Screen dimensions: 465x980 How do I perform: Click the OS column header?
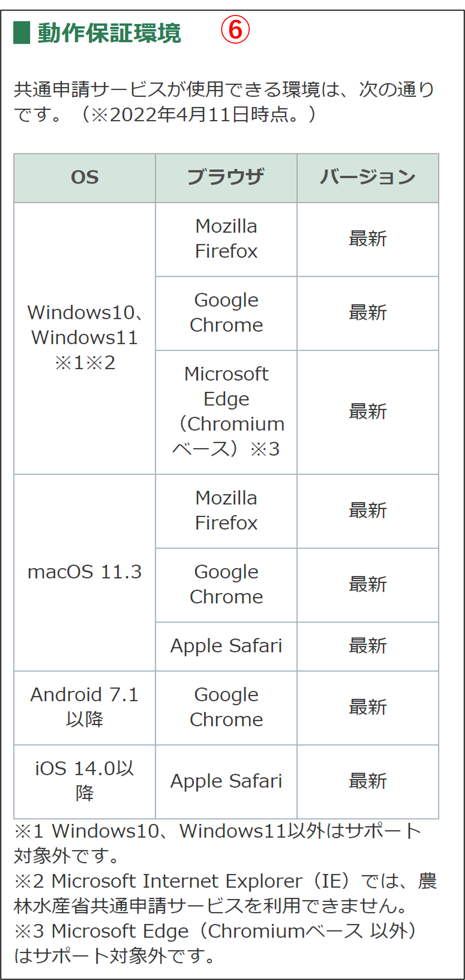click(85, 177)
